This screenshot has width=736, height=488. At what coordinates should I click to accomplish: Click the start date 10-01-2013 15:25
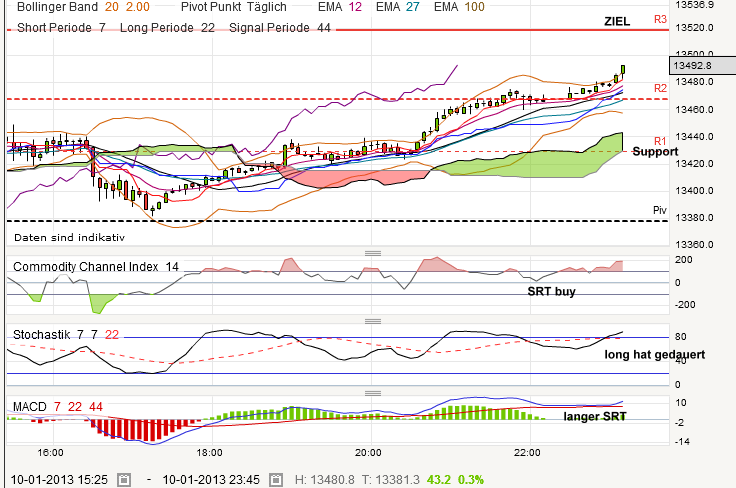(59, 480)
